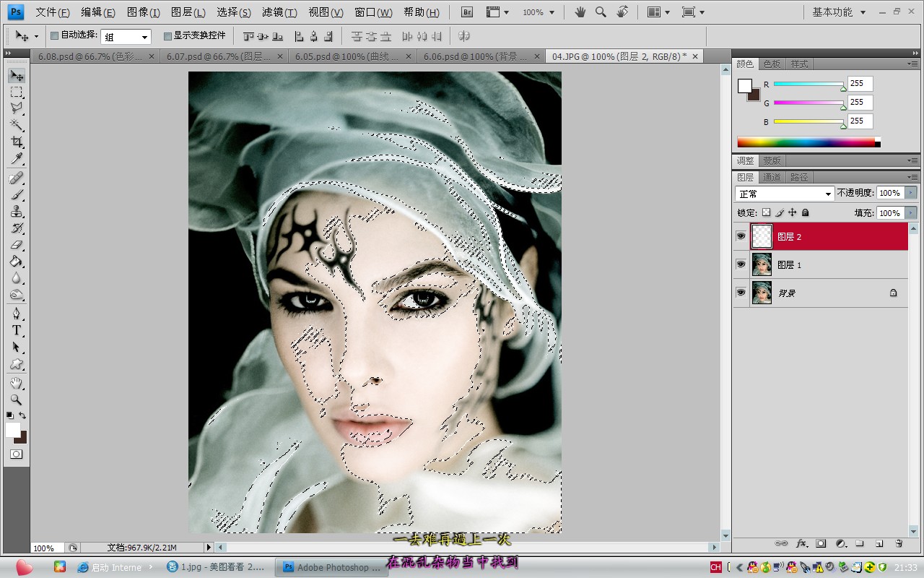This screenshot has width=924, height=578.
Task: Click the foreground color swatch in Color panel
Action: tap(745, 86)
